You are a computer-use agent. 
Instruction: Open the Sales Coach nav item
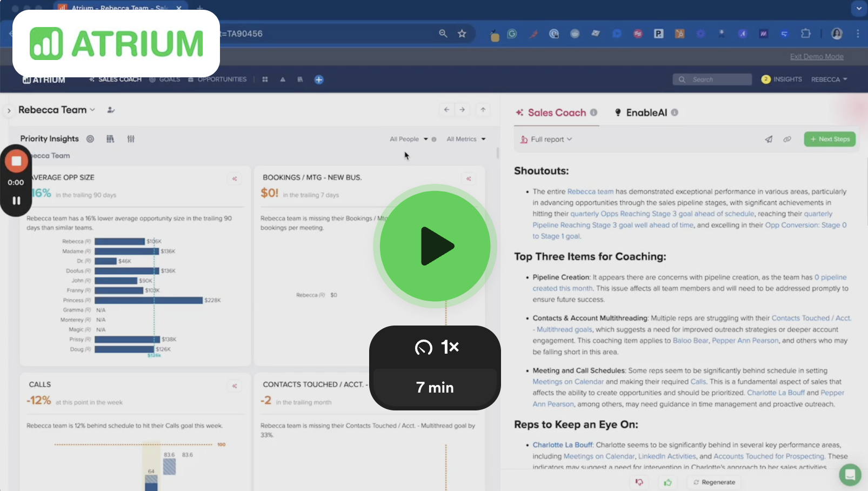click(x=115, y=79)
